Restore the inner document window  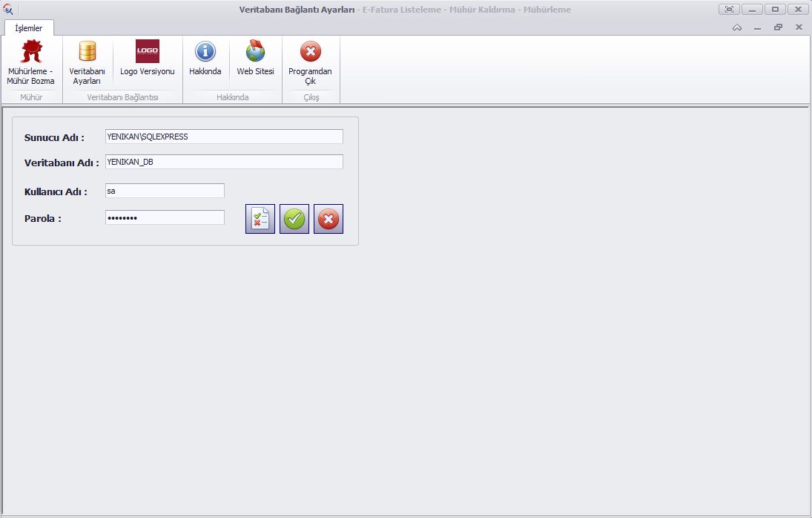pos(778,27)
